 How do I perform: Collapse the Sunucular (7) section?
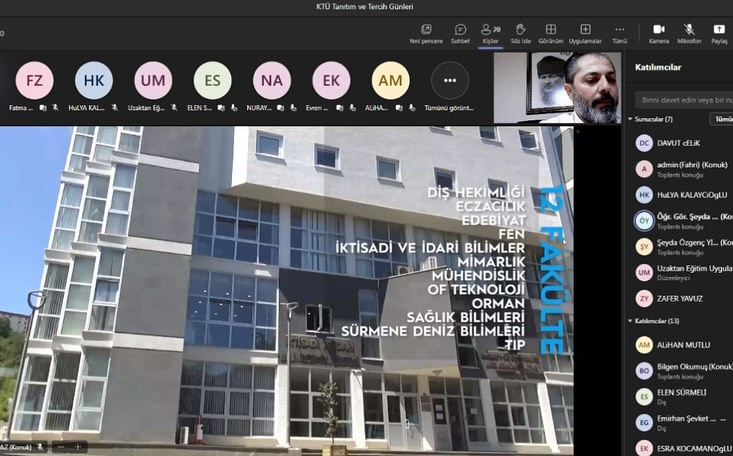[639, 119]
